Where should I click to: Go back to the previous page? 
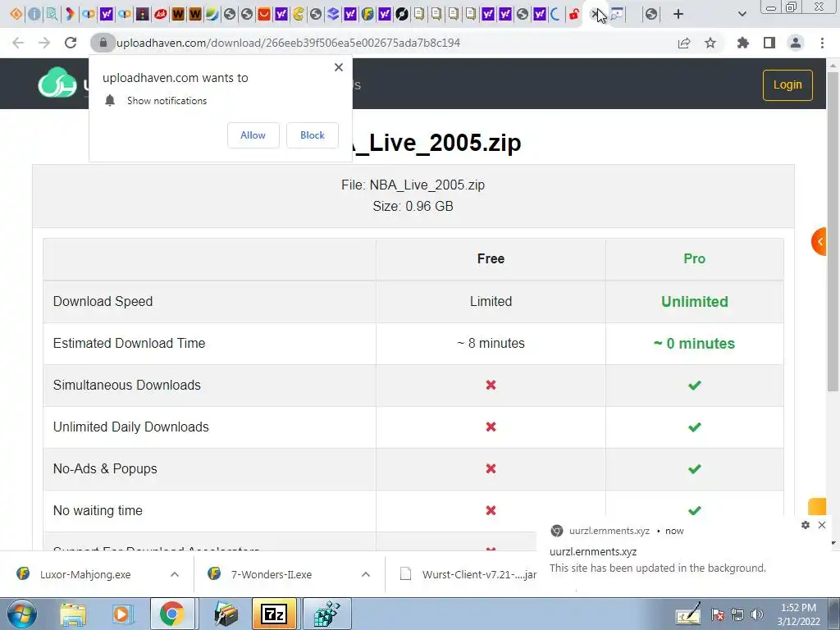[x=18, y=43]
